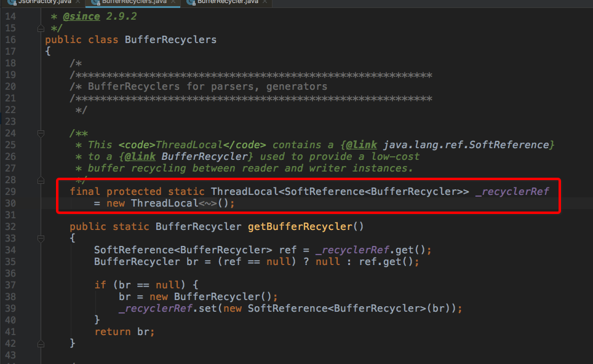Click the _recyclerRef variable on line 34

tap(354, 250)
